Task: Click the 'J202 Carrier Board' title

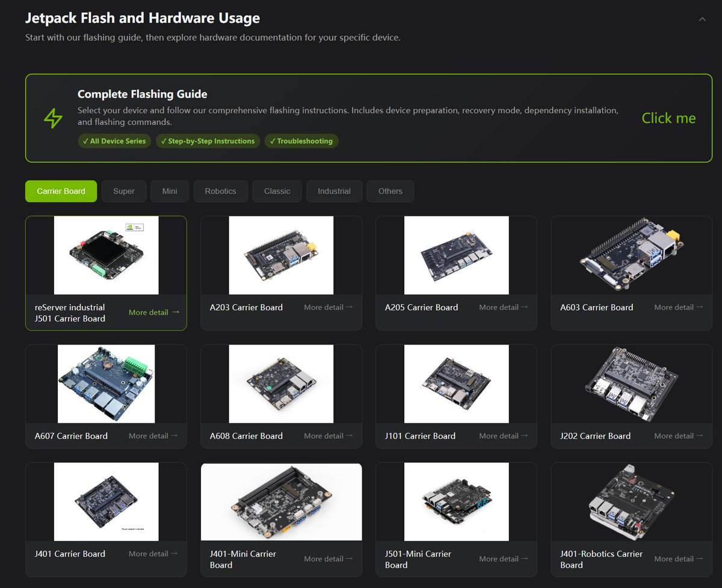Action: point(596,436)
